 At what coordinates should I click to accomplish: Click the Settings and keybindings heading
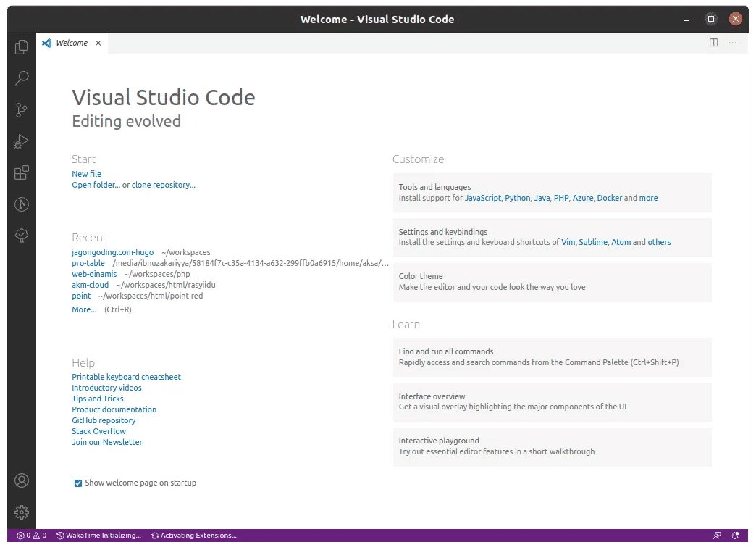click(x=443, y=232)
